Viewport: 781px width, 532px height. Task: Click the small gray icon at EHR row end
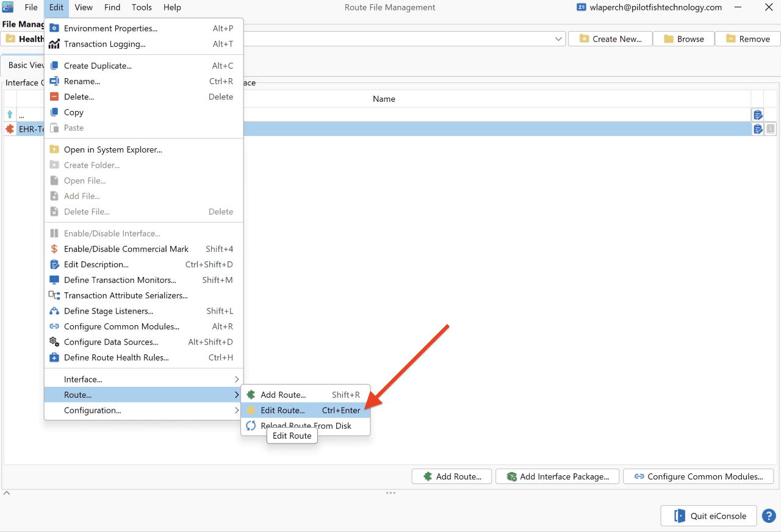coord(771,129)
